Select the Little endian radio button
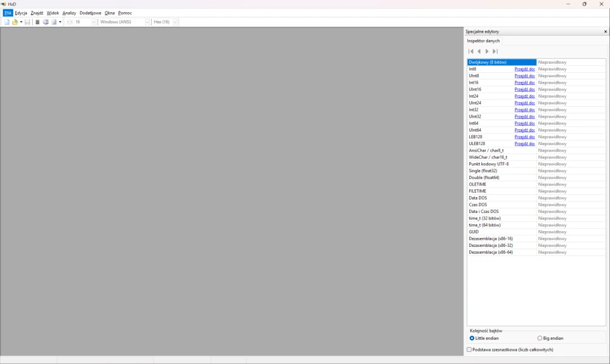610x364 pixels. pyautogui.click(x=472, y=338)
